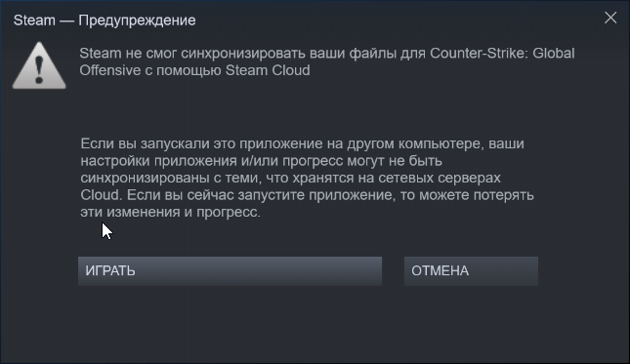Click the line starting "синхронизированы с теми"
The height and width of the screenshot is (364, 630).
click(x=290, y=178)
